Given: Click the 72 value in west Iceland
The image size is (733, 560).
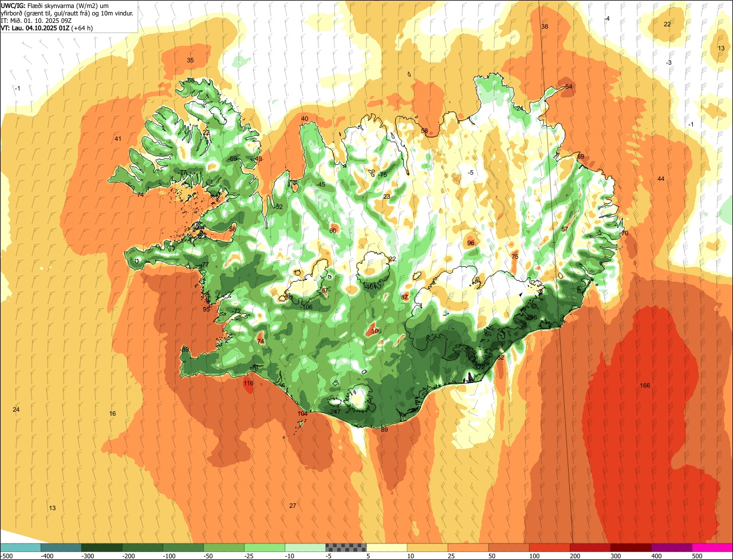Looking at the screenshot, I should point(237,311).
